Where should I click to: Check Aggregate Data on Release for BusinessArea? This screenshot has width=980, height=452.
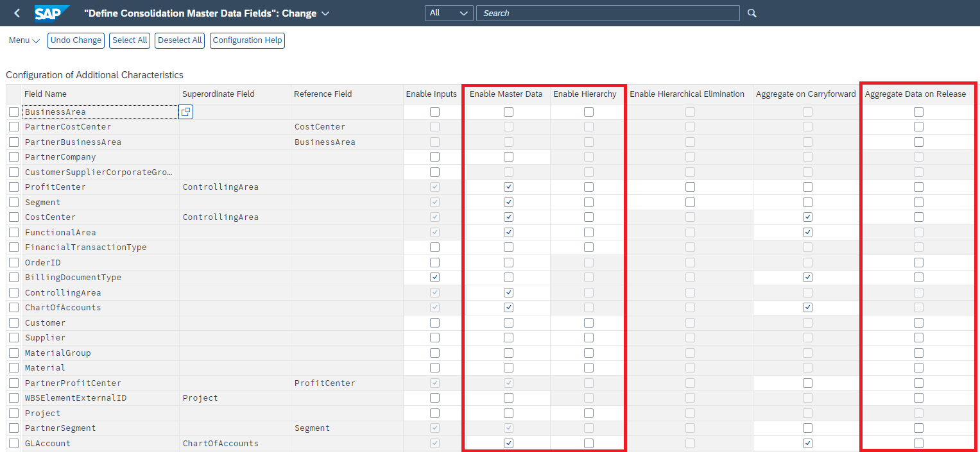click(918, 112)
